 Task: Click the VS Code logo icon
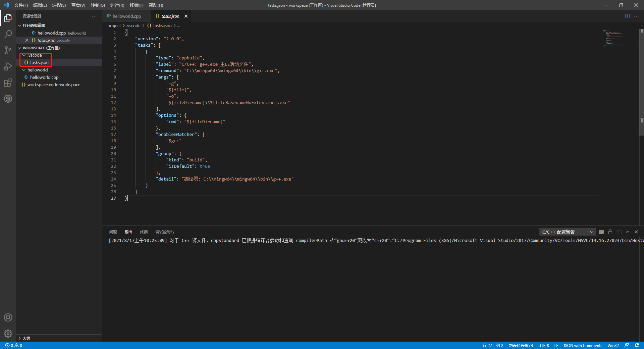point(6,5)
